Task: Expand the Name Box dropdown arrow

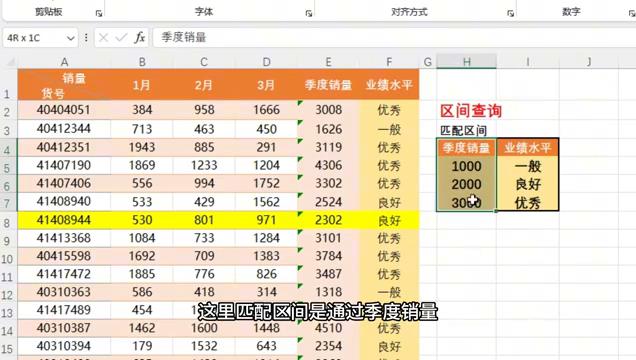Action: pos(71,38)
